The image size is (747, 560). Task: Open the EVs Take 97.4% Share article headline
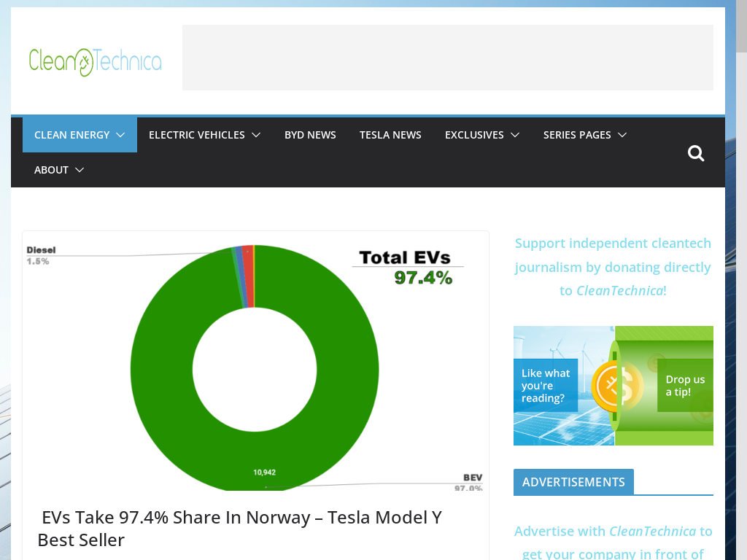coord(240,529)
